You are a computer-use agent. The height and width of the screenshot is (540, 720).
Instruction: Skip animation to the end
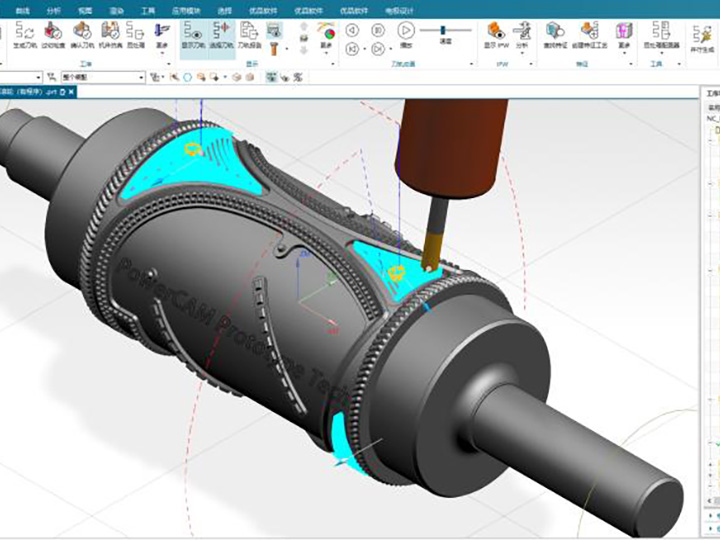378,49
